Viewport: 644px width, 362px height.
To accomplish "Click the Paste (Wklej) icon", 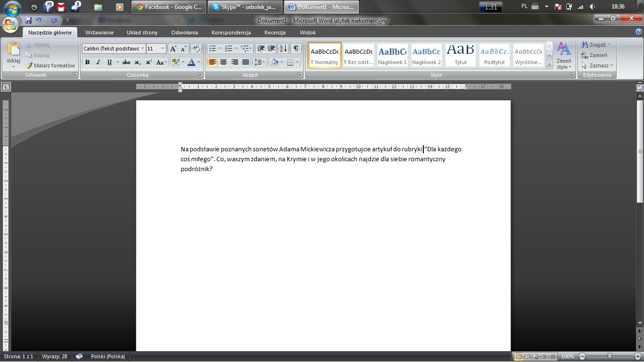I will 13,49.
